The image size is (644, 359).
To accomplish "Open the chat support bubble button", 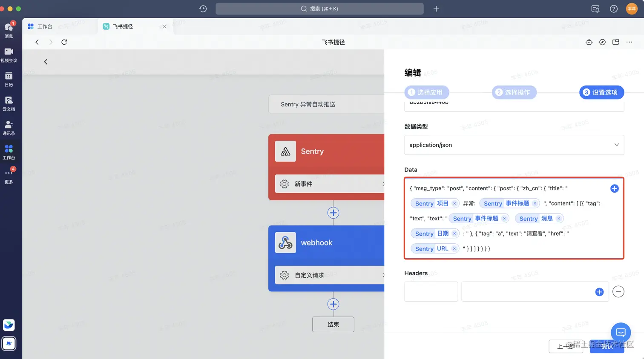I will 621,333.
